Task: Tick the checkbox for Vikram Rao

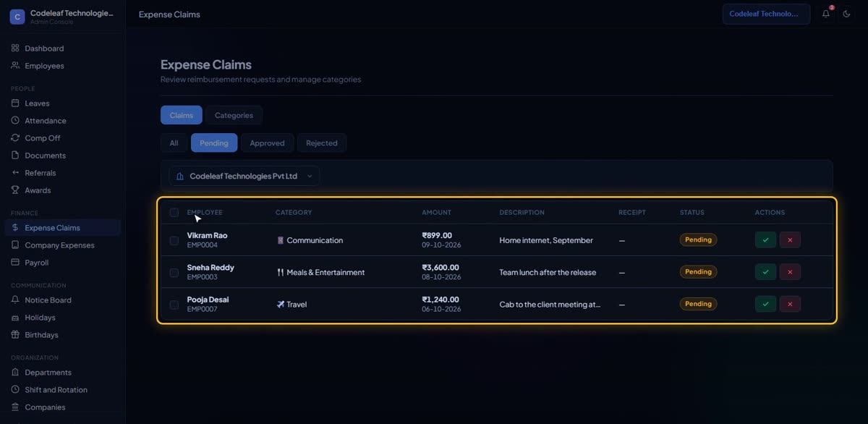Action: point(174,240)
